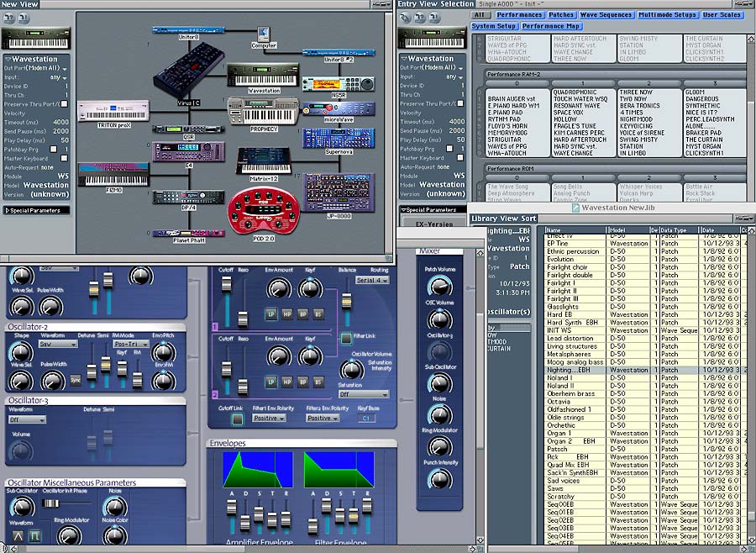Image resolution: width=756 pixels, height=553 pixels.
Task: Select the red POD 2.0 device
Action: click(x=264, y=210)
